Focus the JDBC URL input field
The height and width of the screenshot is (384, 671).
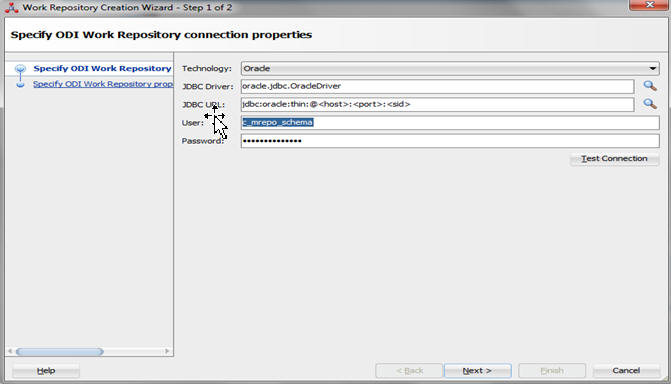coord(437,104)
